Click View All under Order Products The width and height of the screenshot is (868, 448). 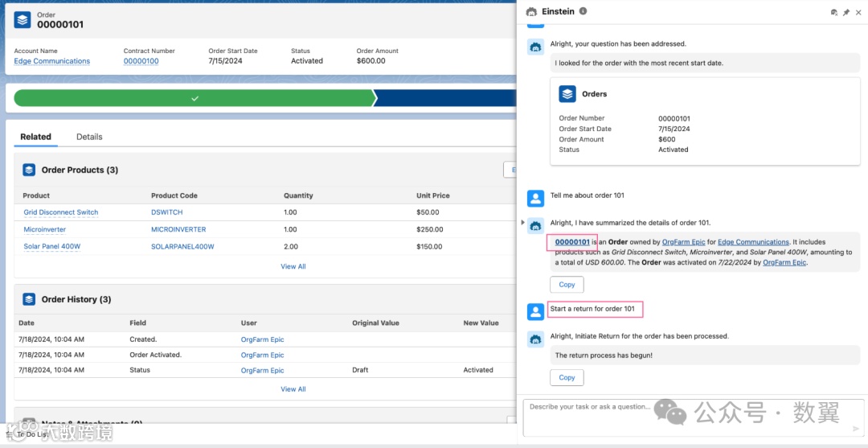(293, 266)
